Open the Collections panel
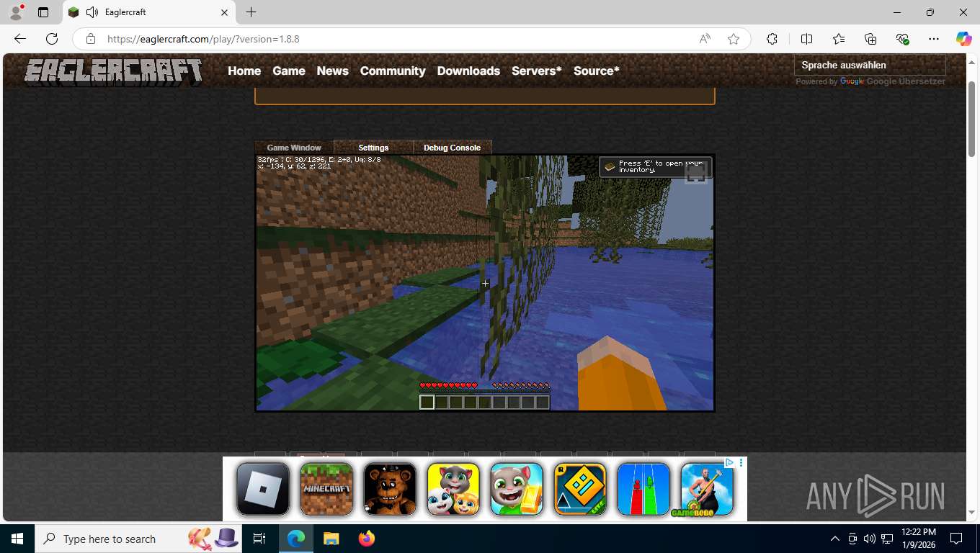Viewport: 980px width, 553px height. [870, 39]
